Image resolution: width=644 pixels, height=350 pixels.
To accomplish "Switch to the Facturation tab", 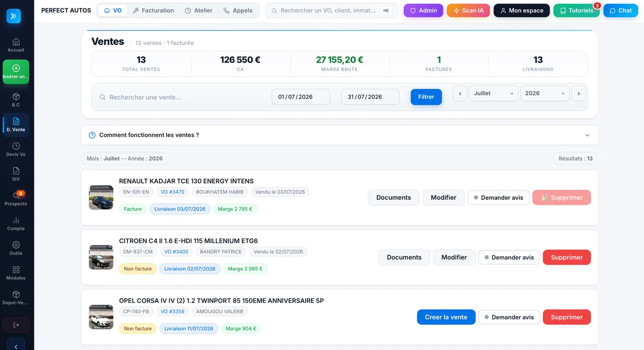I will 153,10.
